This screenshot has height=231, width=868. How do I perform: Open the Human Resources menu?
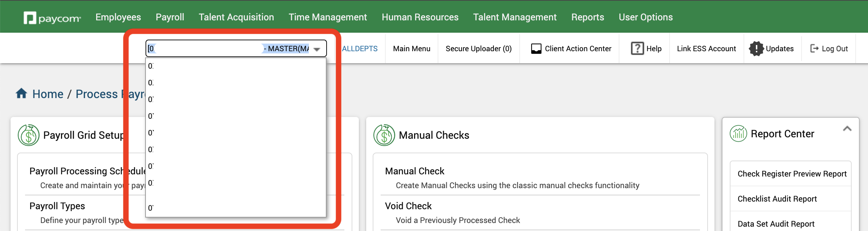(420, 17)
